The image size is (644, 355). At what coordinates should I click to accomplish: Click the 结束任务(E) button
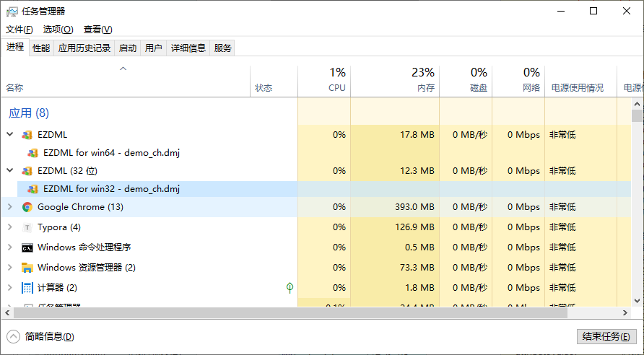tap(606, 337)
